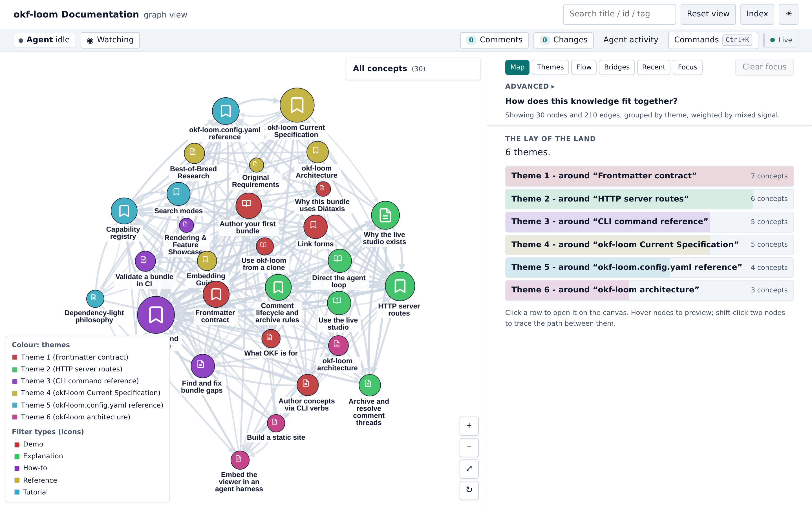Click the okf-loom.config.yaml reference node
812x508 pixels.
coord(226,111)
